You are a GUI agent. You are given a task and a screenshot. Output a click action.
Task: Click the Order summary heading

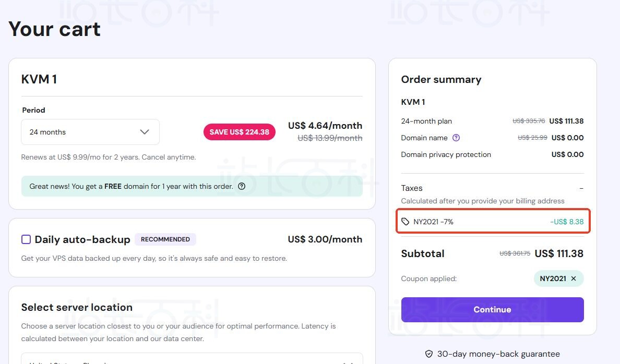pyautogui.click(x=441, y=79)
